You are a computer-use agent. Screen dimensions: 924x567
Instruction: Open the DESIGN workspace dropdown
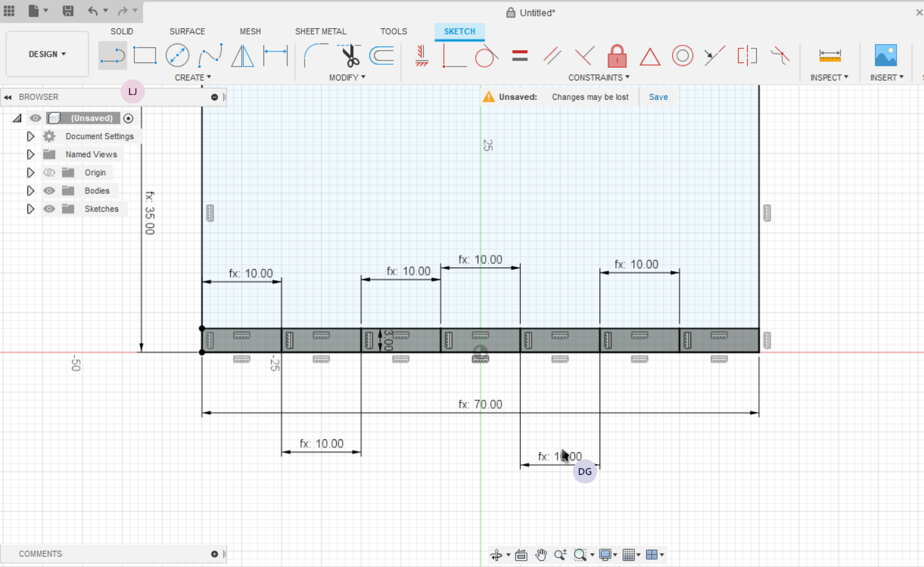(47, 54)
